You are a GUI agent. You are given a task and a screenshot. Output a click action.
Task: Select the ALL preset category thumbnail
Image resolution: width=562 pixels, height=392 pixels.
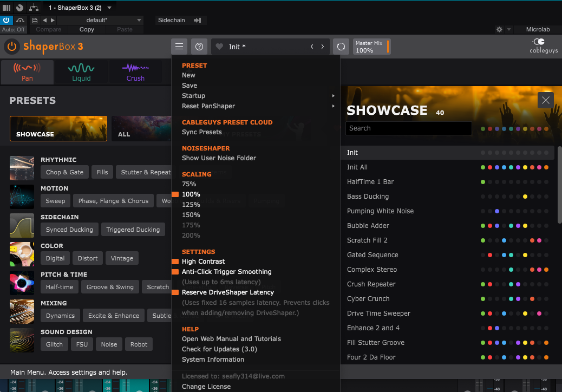[141, 128]
